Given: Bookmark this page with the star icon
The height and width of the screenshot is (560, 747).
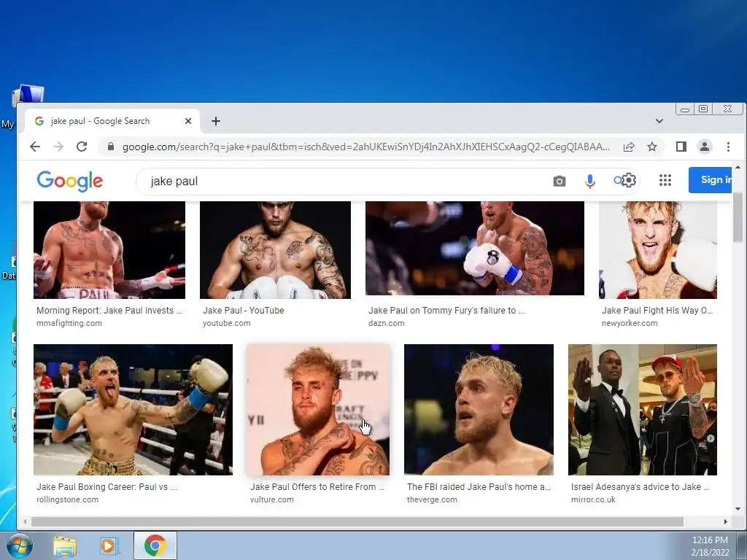Looking at the screenshot, I should click(x=652, y=147).
